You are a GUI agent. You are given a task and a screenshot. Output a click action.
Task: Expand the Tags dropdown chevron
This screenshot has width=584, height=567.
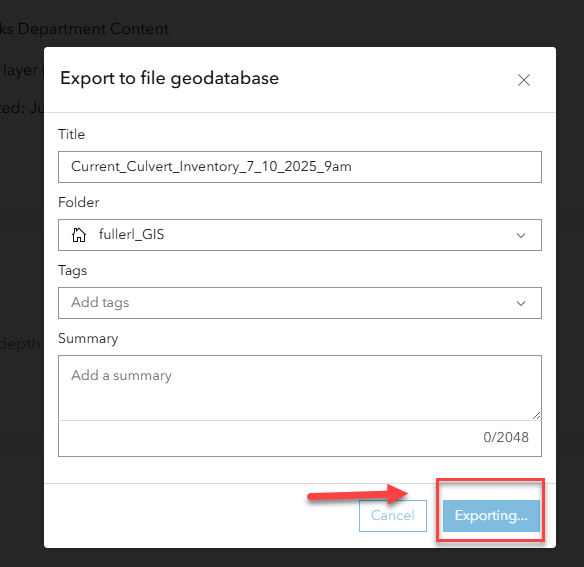pos(521,303)
